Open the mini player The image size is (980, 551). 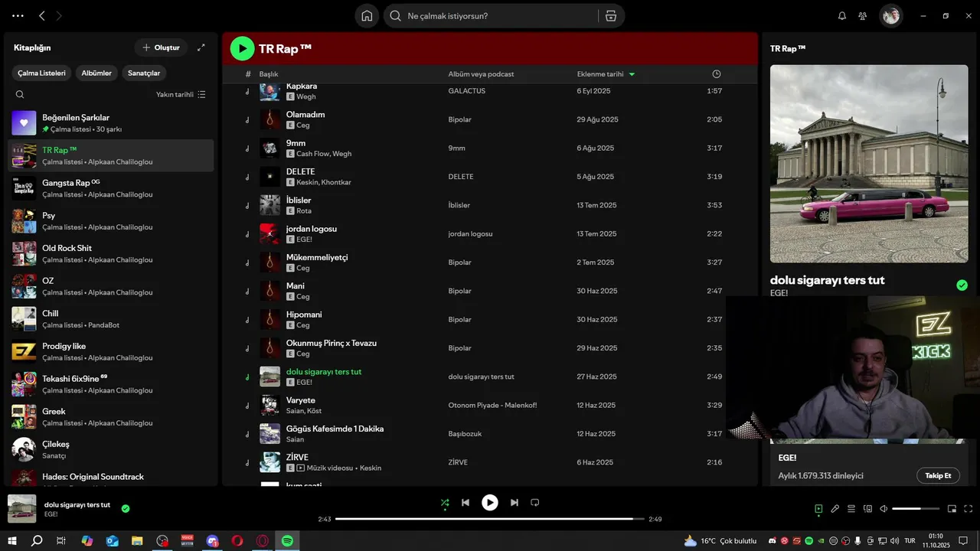pyautogui.click(x=952, y=509)
